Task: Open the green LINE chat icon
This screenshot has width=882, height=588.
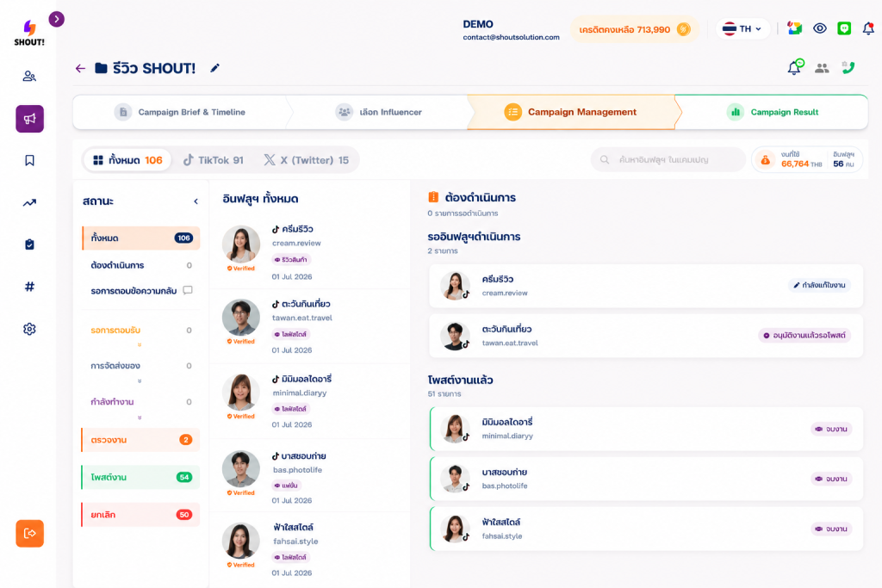Action: tap(844, 28)
